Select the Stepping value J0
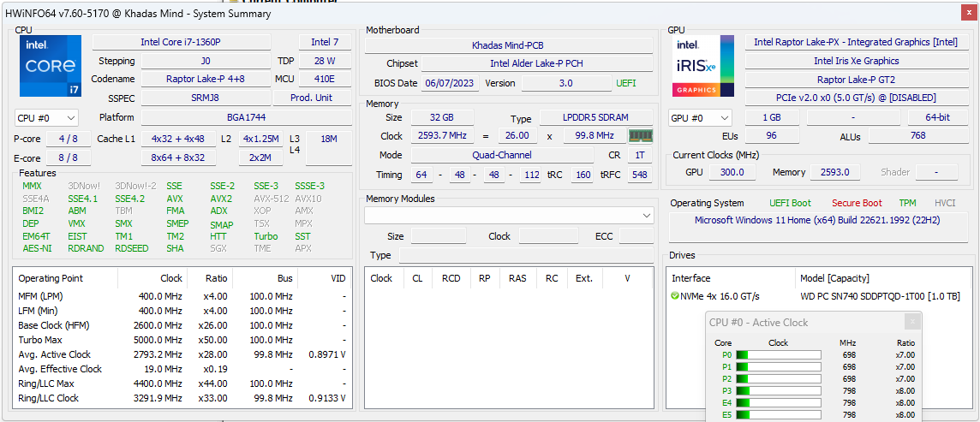Image resolution: width=980 pixels, height=422 pixels. pos(206,61)
